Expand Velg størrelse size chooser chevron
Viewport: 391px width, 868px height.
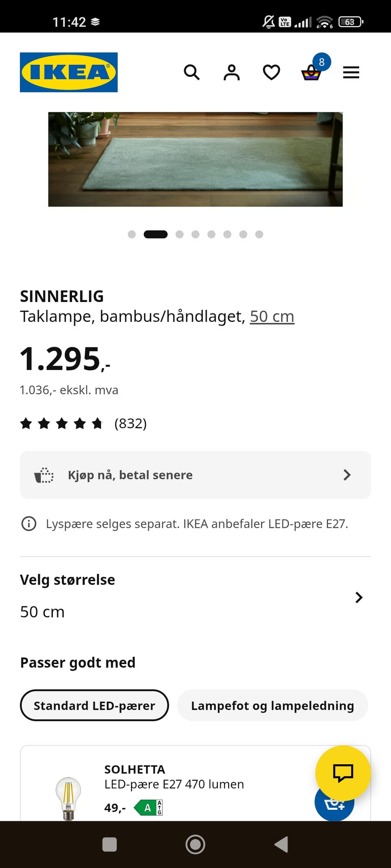tap(358, 597)
